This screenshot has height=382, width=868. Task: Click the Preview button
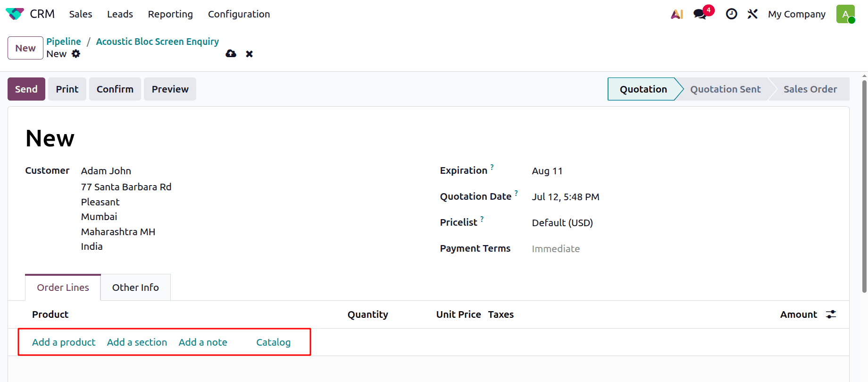pyautogui.click(x=170, y=89)
